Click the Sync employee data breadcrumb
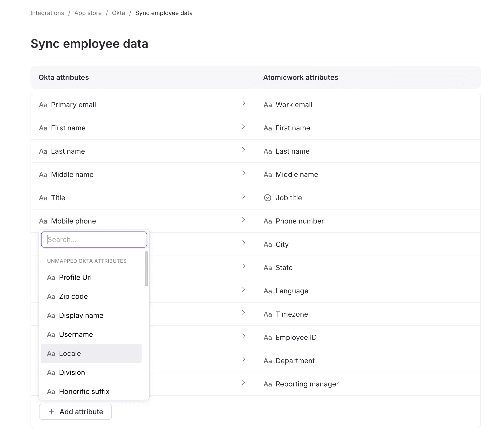This screenshot has width=504, height=442. (x=164, y=13)
